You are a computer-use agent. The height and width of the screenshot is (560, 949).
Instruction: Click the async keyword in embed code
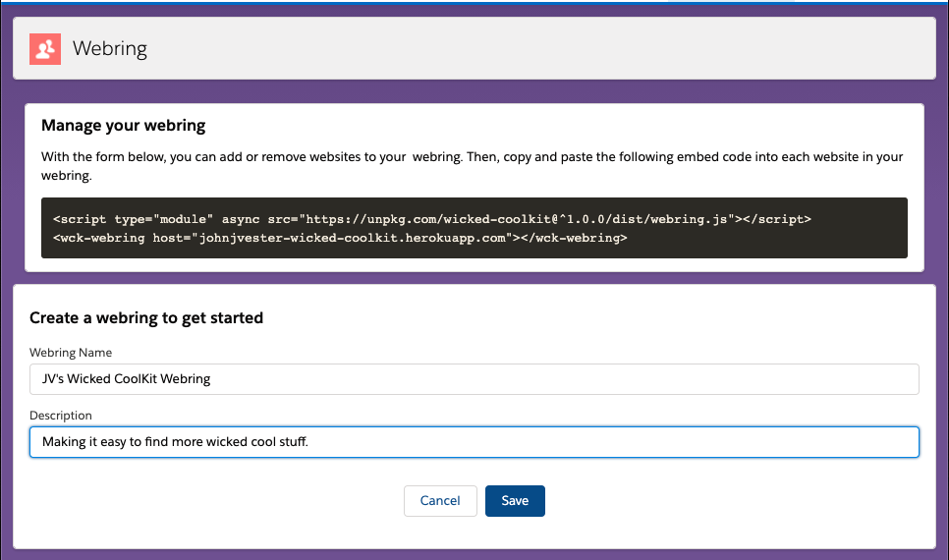[243, 219]
